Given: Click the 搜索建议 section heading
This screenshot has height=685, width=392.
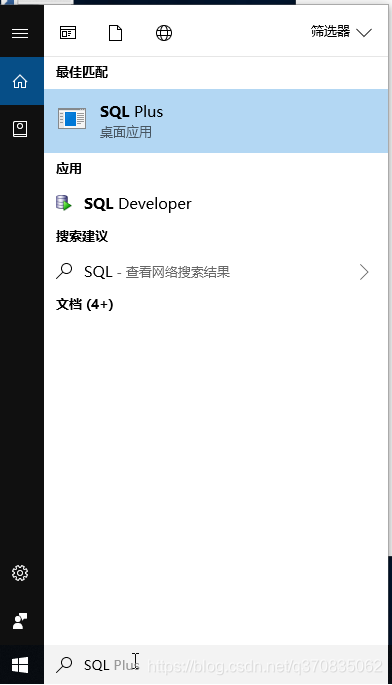Looking at the screenshot, I should 82,236.
